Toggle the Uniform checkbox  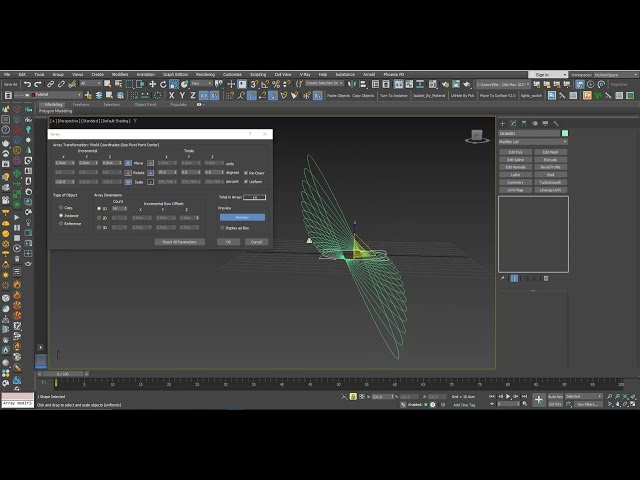246,182
